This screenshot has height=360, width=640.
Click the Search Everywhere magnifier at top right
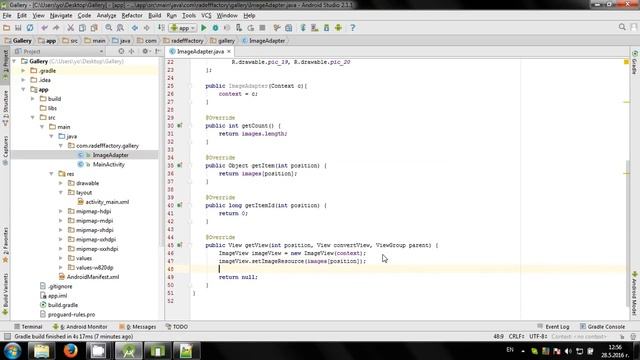click(x=622, y=27)
